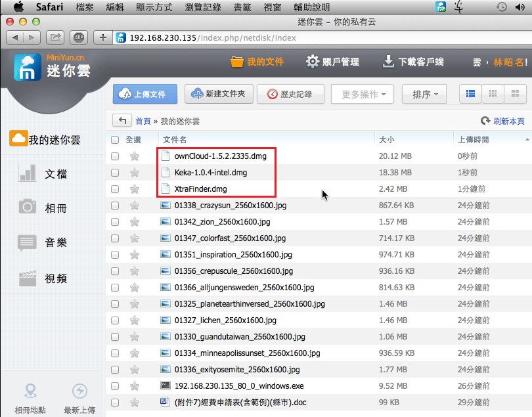
Task: Open the Time Machine menu bar icon
Action: pos(502,7)
